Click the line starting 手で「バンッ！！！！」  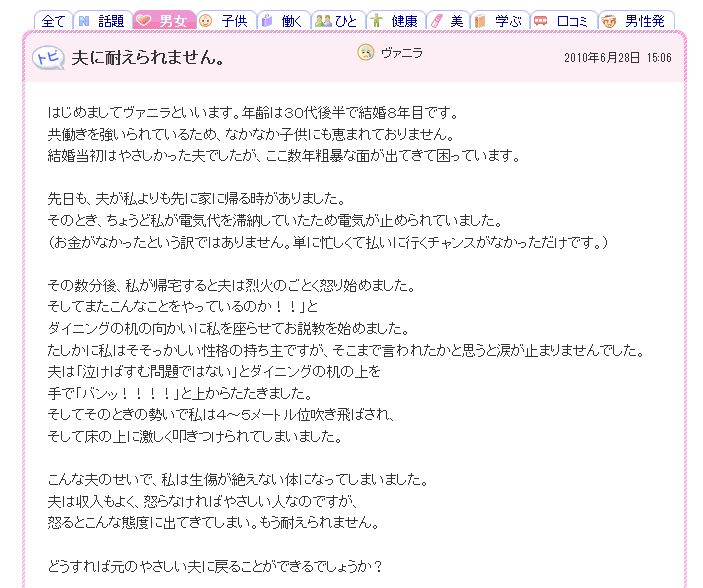[180, 393]
